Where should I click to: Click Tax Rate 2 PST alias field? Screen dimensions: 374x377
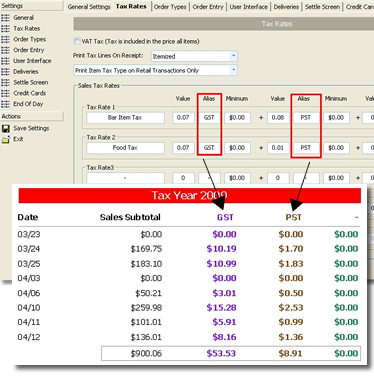(x=306, y=148)
